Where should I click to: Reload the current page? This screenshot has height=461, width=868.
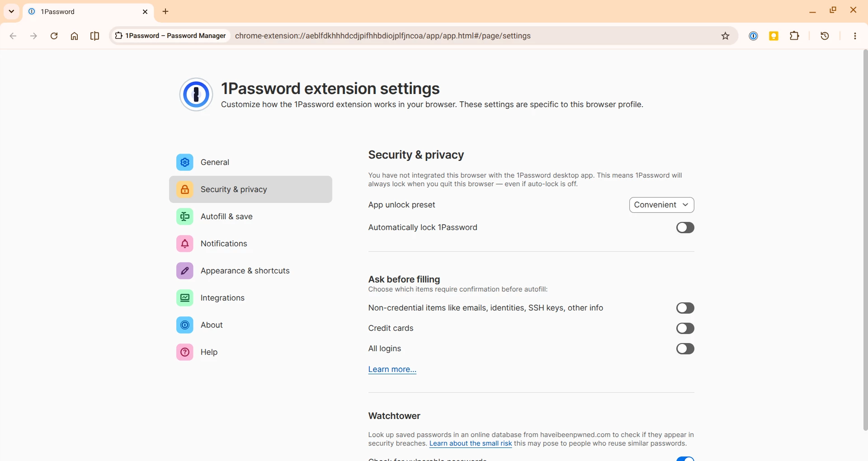54,36
